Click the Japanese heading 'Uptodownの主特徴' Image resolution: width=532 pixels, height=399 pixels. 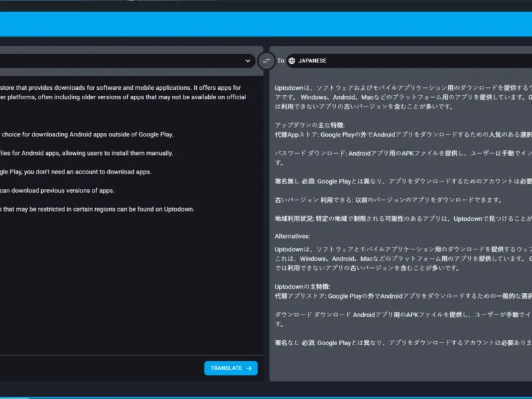pos(303,287)
